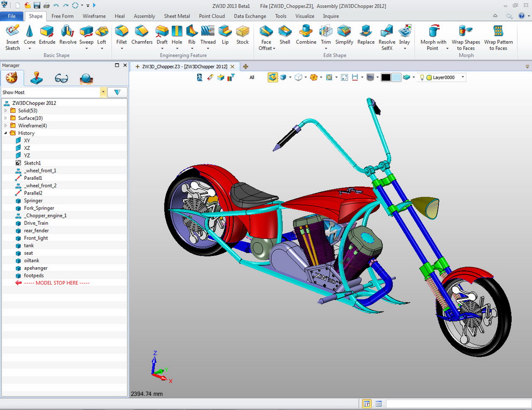Click the Loft button
This screenshot has height=410, width=532.
(x=102, y=35)
